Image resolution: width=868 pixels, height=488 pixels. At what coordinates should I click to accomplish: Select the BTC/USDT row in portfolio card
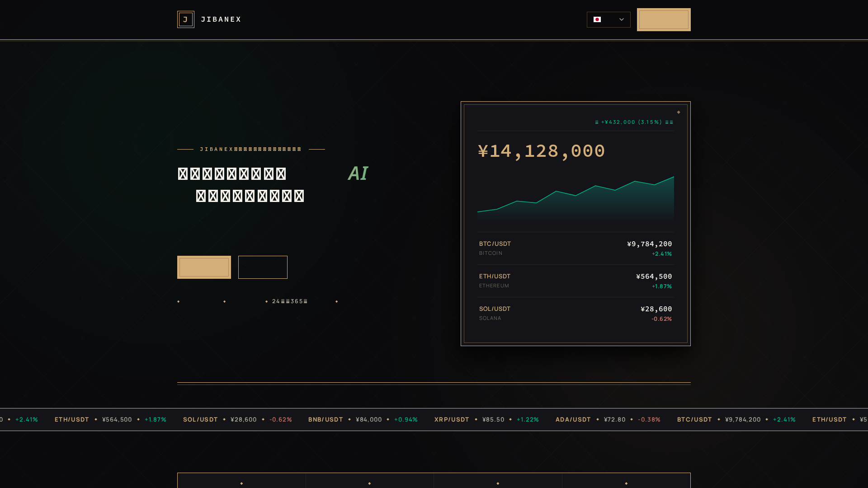click(x=576, y=248)
